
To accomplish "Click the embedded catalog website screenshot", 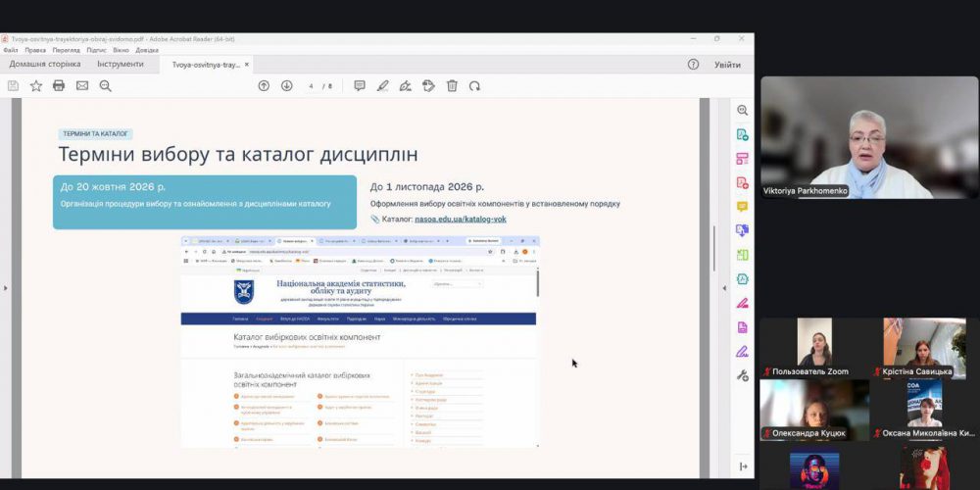I will 360,341.
